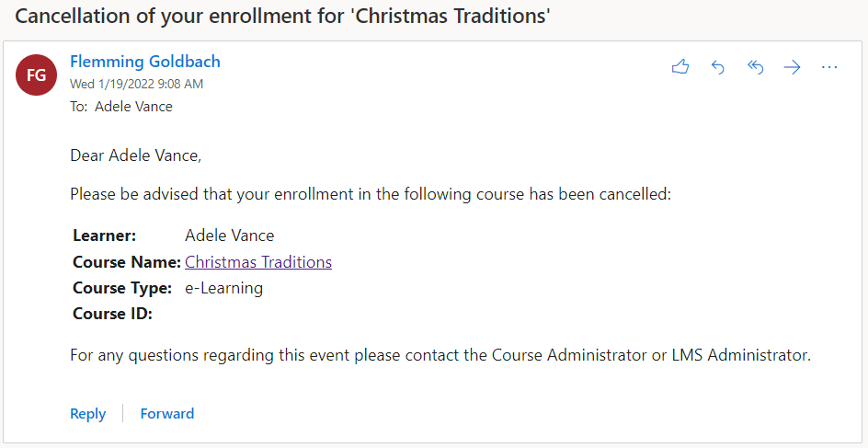This screenshot has height=448, width=868.
Task: Click the Course Name label
Action: pos(126,262)
